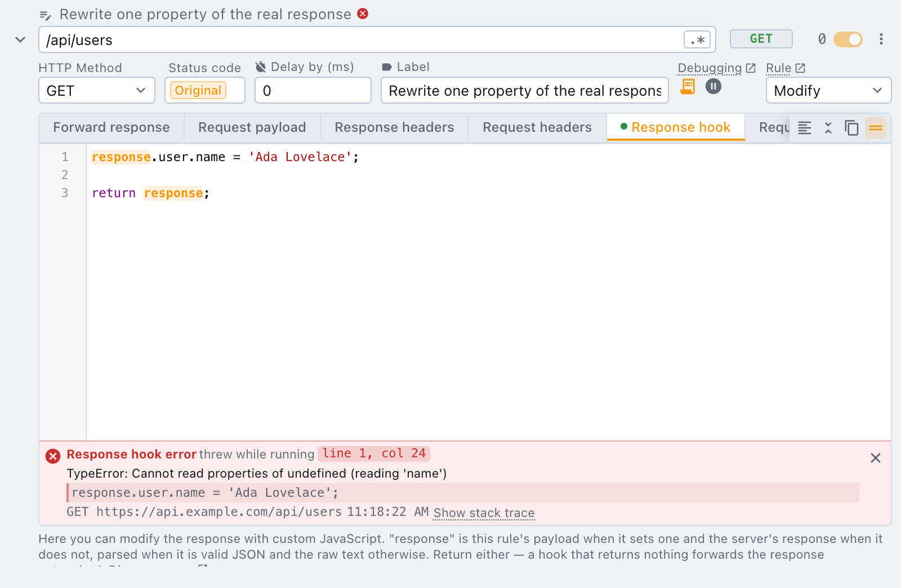
Task: Click the Original status code field
Action: [205, 91]
